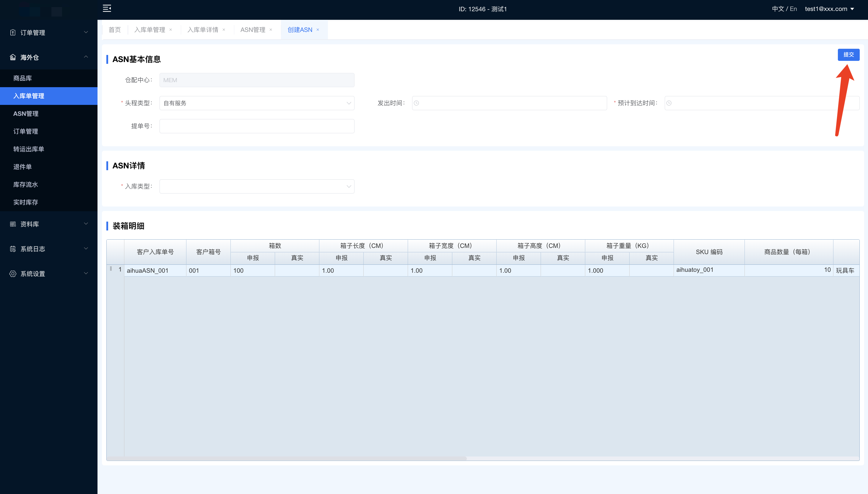This screenshot has width=868, height=494.
Task: Select 商品数量 cell 10
Action: click(x=789, y=270)
